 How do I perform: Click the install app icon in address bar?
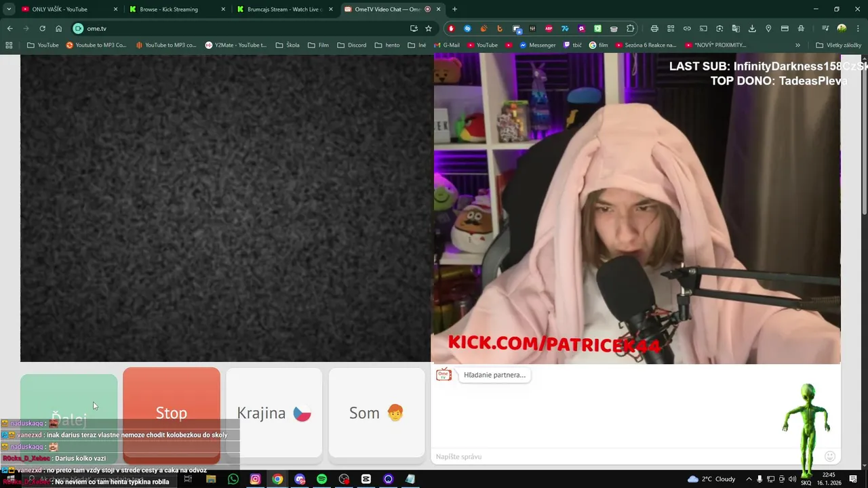coord(414,28)
